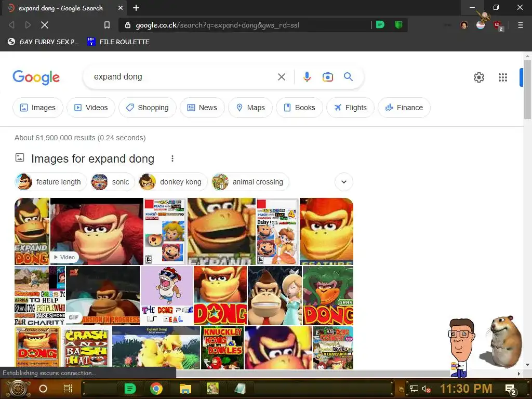The image size is (532, 399).
Task: Open the KNUCKLEY KONG & DONKLES image
Action: pos(222,348)
